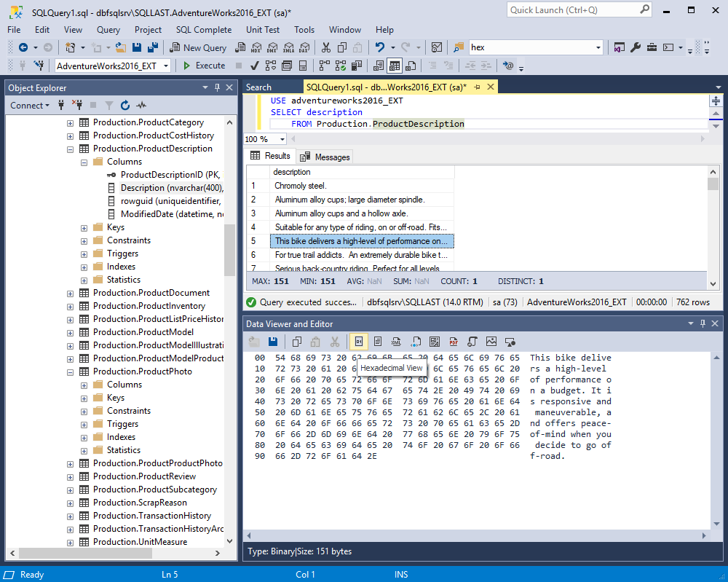Viewport: 728px width, 582px height.
Task: Click Refresh icon in Object Explorer
Action: click(125, 106)
